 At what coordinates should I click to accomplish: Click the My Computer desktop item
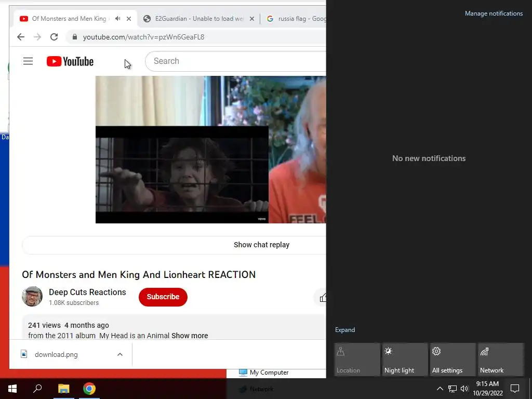click(x=264, y=373)
